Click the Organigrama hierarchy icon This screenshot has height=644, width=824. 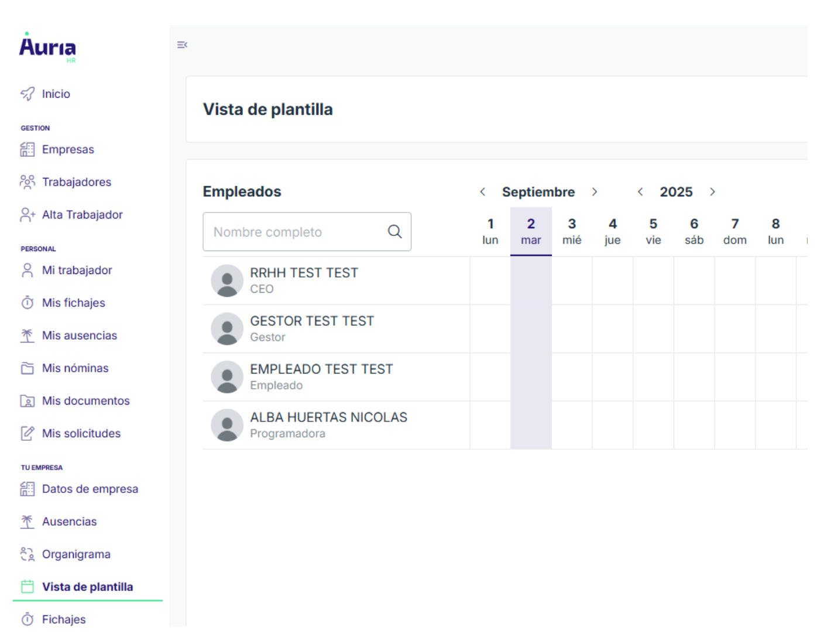(x=27, y=554)
